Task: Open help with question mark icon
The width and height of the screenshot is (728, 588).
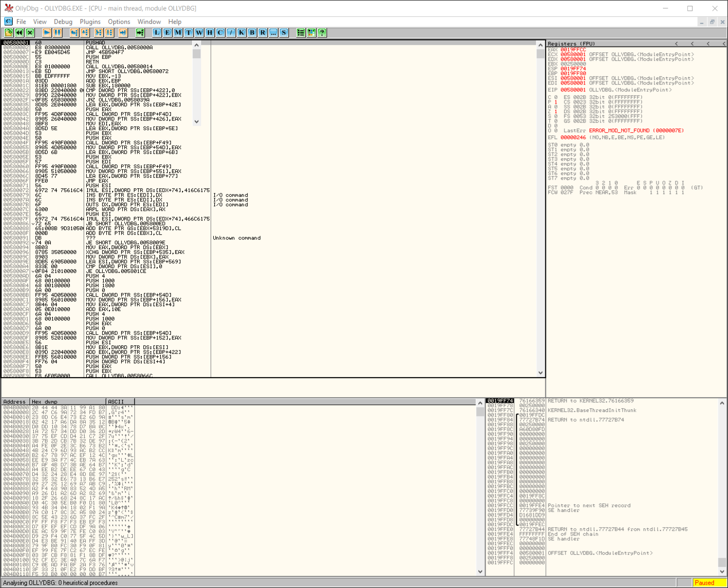Action: pos(322,33)
